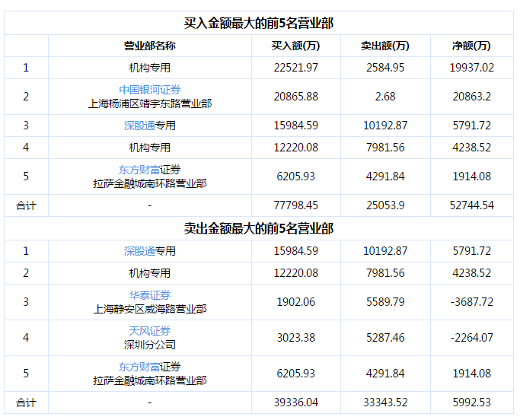Select sell amount 5287.46

[385, 338]
